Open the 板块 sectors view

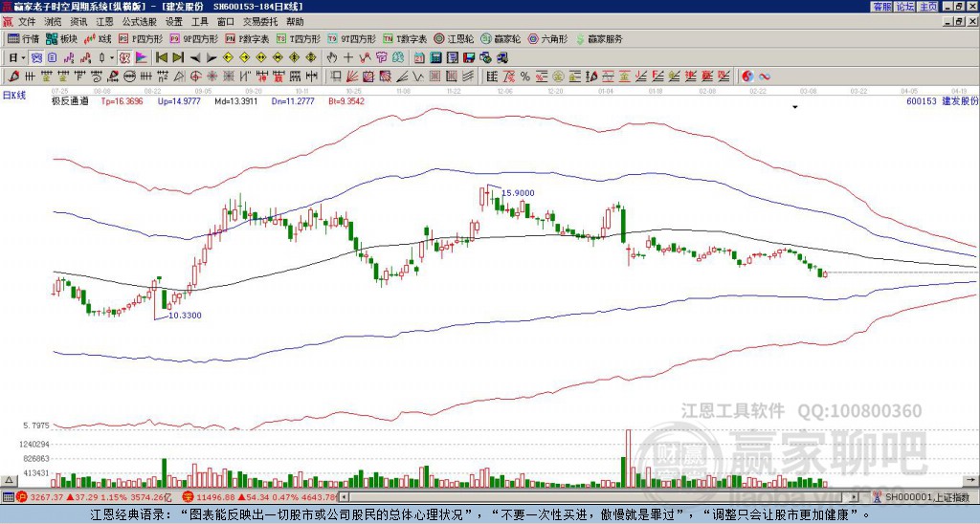(x=62, y=38)
